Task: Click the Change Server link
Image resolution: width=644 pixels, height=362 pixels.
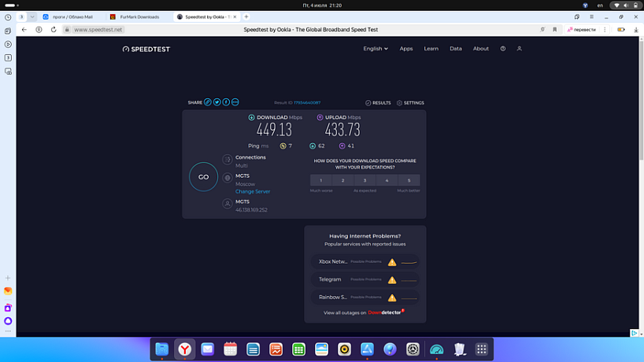Action: [x=252, y=191]
